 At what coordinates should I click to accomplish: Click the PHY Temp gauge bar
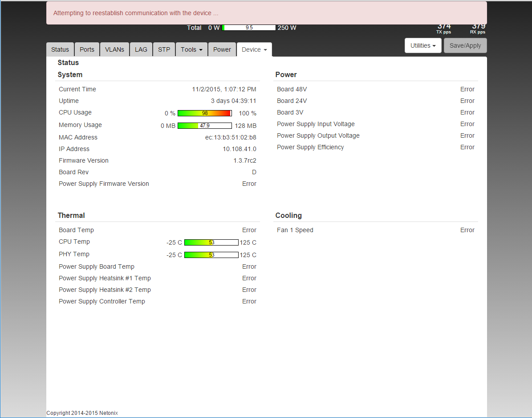(211, 255)
